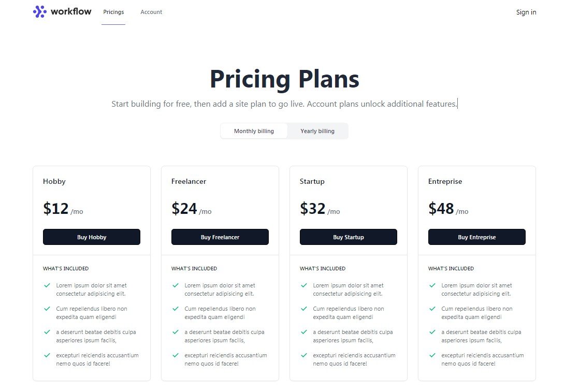Click the first green checkmark under Entreprise plan

432,285
